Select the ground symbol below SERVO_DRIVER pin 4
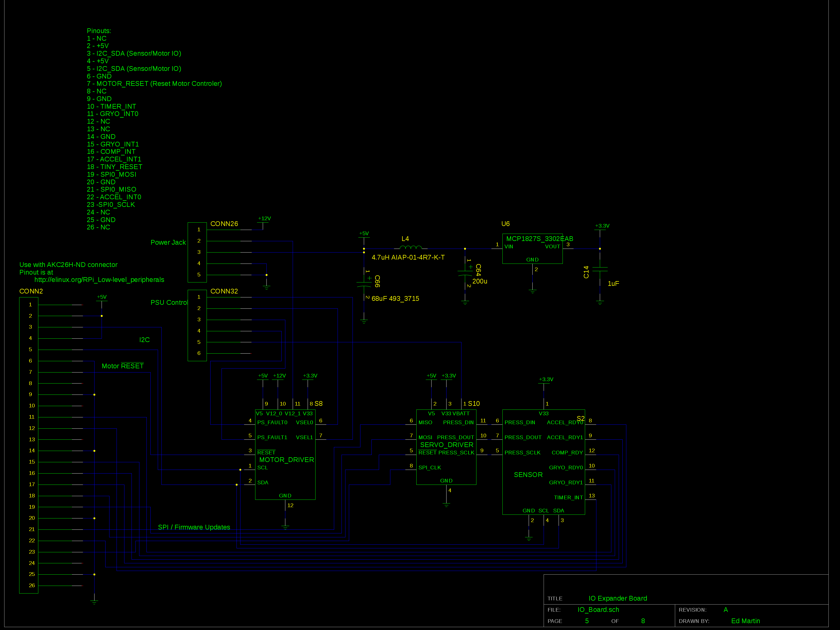 point(446,505)
